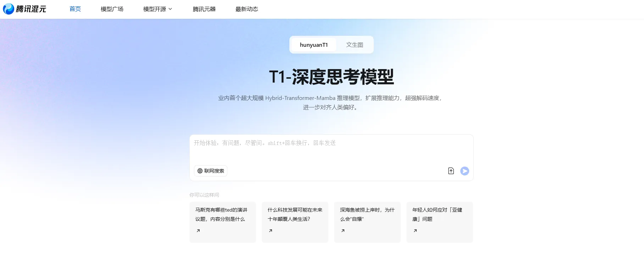Image resolution: width=644 pixels, height=269 pixels.
Task: Go to 腾讯元器 page
Action: tap(204, 9)
